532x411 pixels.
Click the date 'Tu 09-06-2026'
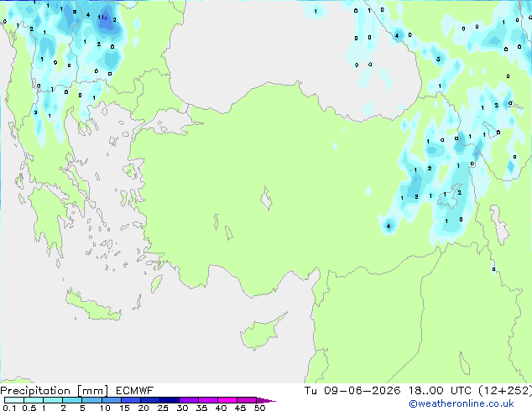point(352,391)
